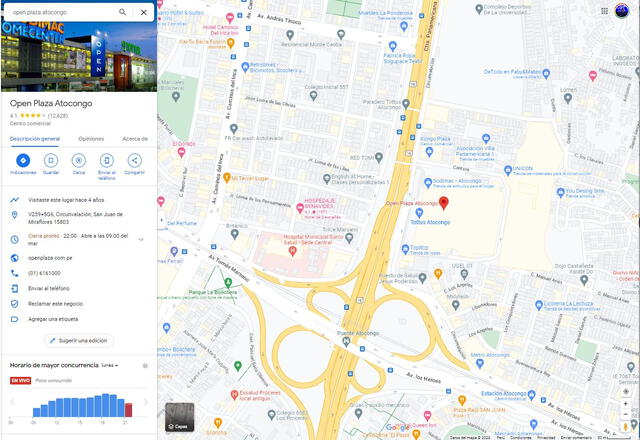Viewport: 640px width, 440px height.
Task: Zoom in with the plus button
Action: click(x=626, y=403)
